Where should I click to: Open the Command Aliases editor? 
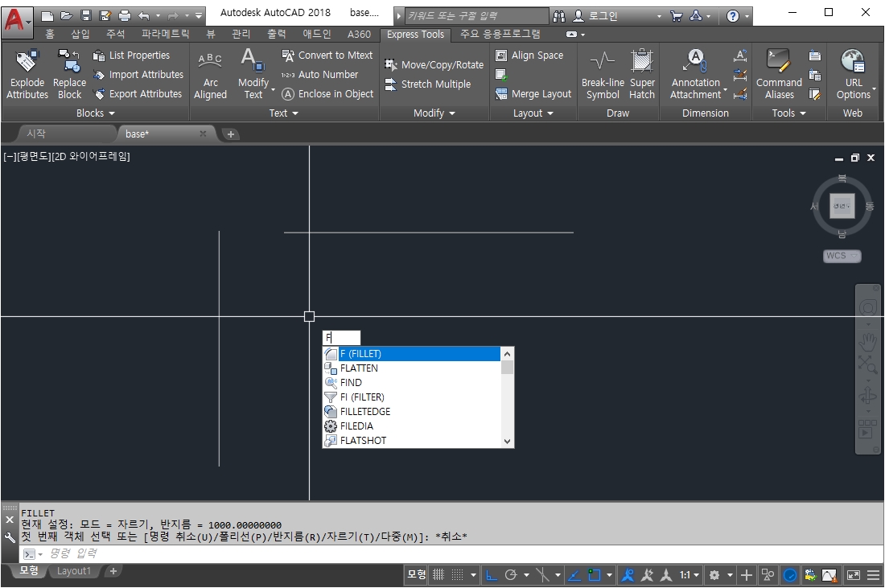click(779, 75)
